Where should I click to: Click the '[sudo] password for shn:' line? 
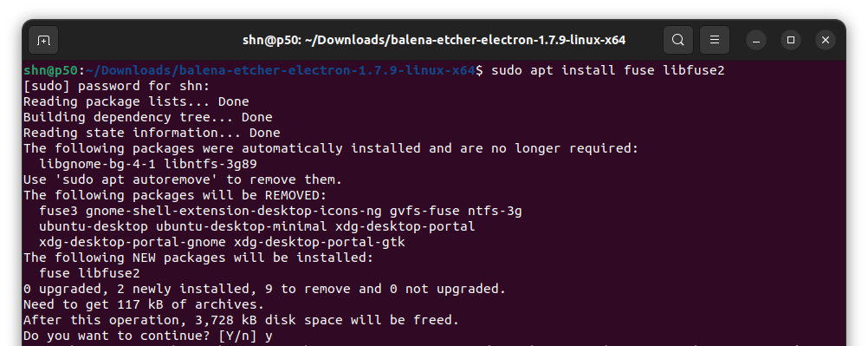(x=117, y=86)
